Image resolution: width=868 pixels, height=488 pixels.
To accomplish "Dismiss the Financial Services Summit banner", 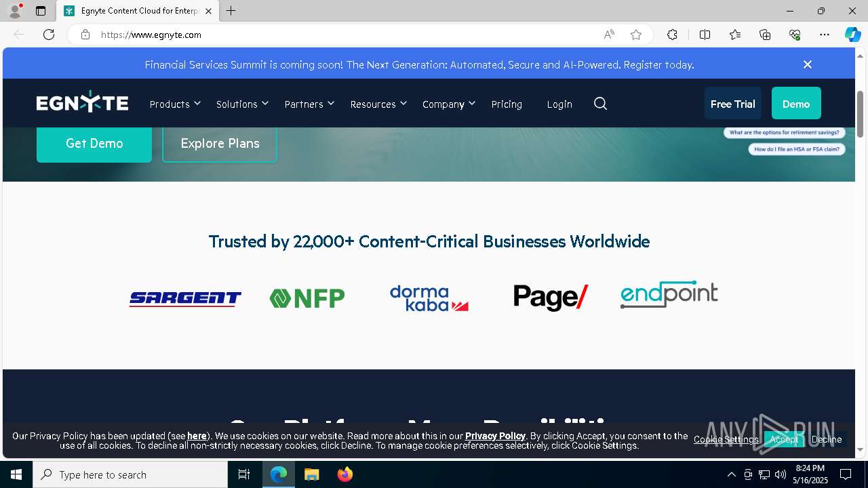I will pos(807,64).
